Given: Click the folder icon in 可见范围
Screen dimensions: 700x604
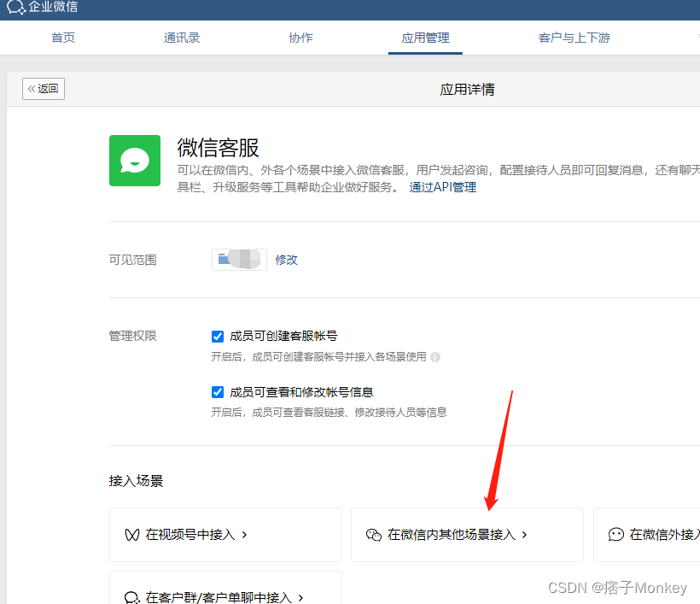Looking at the screenshot, I should 223,259.
